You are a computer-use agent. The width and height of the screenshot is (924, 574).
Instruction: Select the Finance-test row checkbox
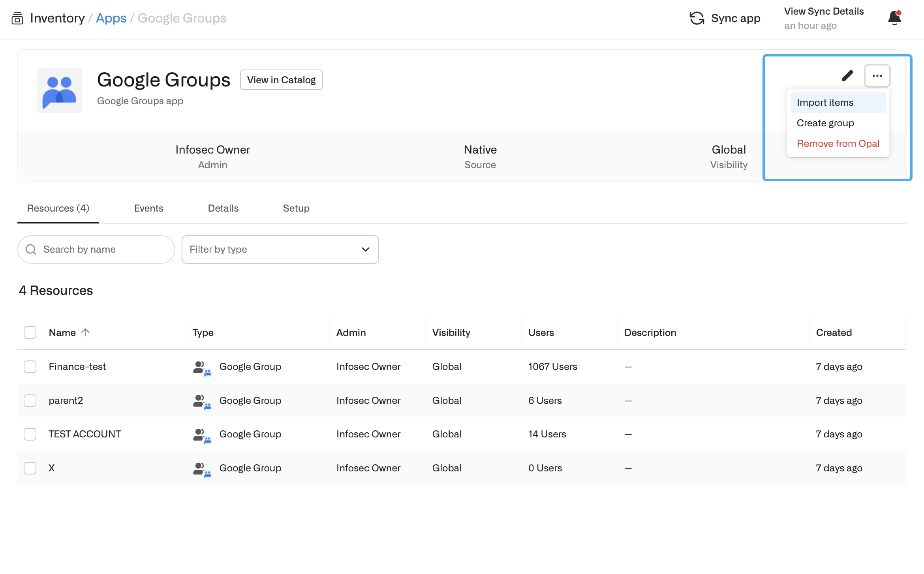click(30, 367)
